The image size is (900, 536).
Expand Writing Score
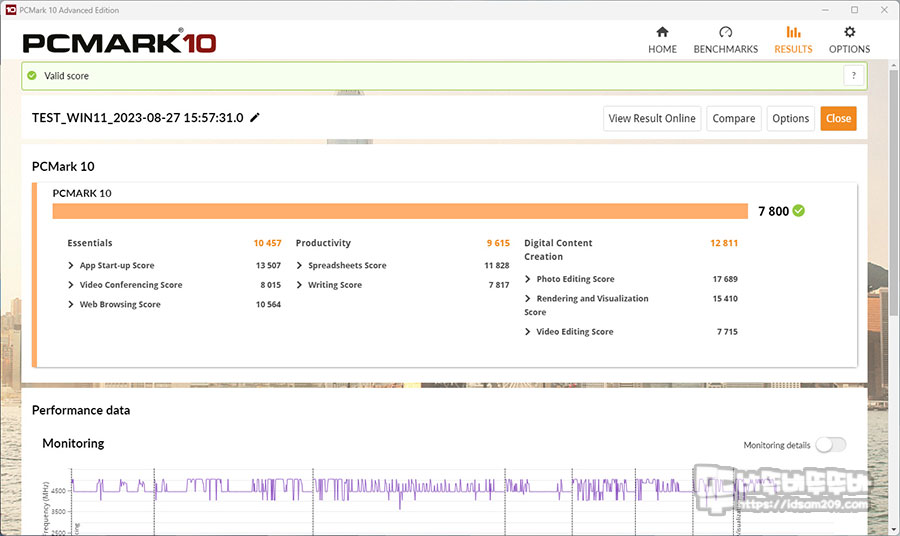[299, 285]
